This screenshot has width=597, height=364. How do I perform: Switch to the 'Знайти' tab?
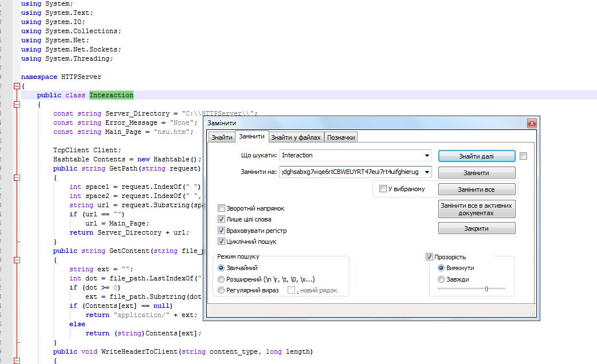(221, 137)
